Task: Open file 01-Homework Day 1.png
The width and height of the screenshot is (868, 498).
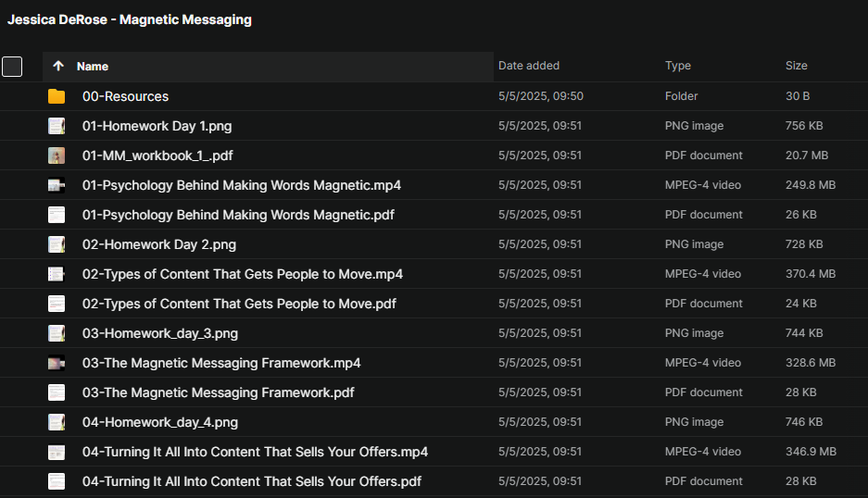Action: coord(157,126)
